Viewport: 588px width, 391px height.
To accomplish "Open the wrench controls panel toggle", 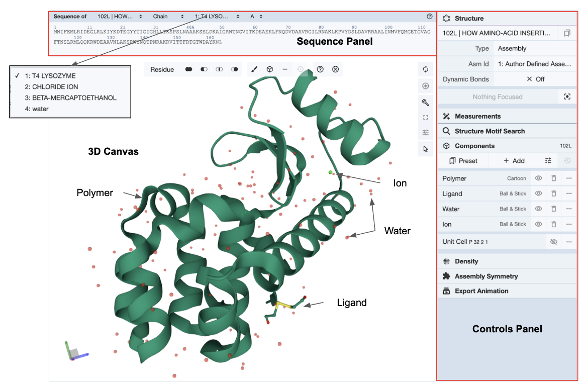I will tap(426, 103).
